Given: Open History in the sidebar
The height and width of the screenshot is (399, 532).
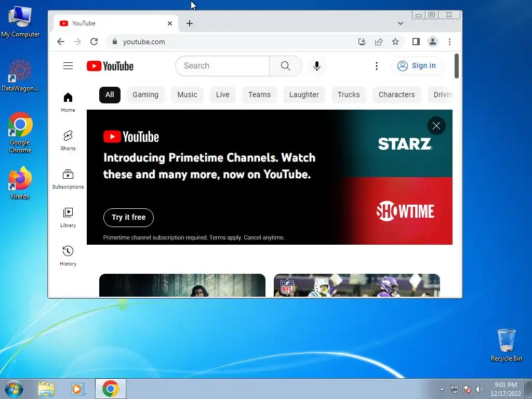Looking at the screenshot, I should point(68,256).
